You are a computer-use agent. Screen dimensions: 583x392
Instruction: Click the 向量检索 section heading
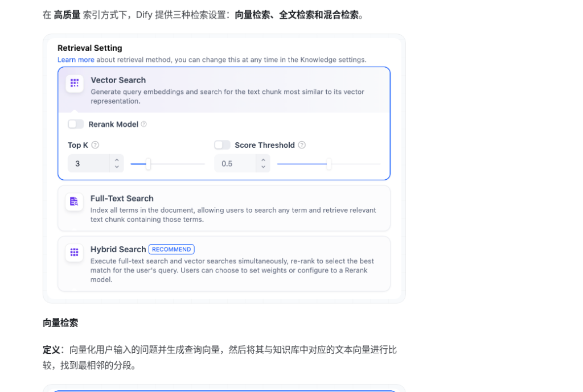[60, 323]
